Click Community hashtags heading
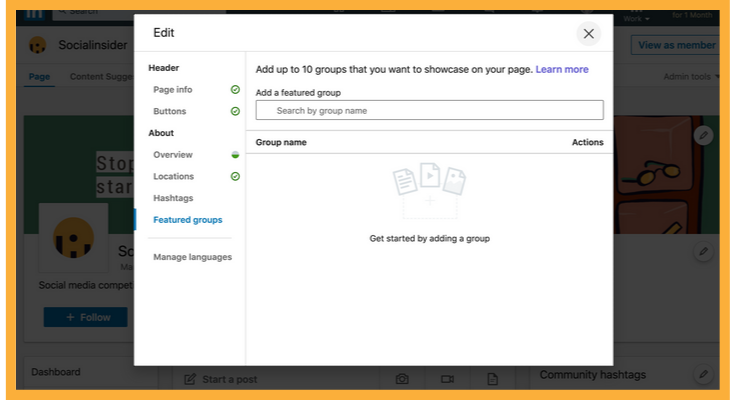The height and width of the screenshot is (400, 740). [593, 375]
